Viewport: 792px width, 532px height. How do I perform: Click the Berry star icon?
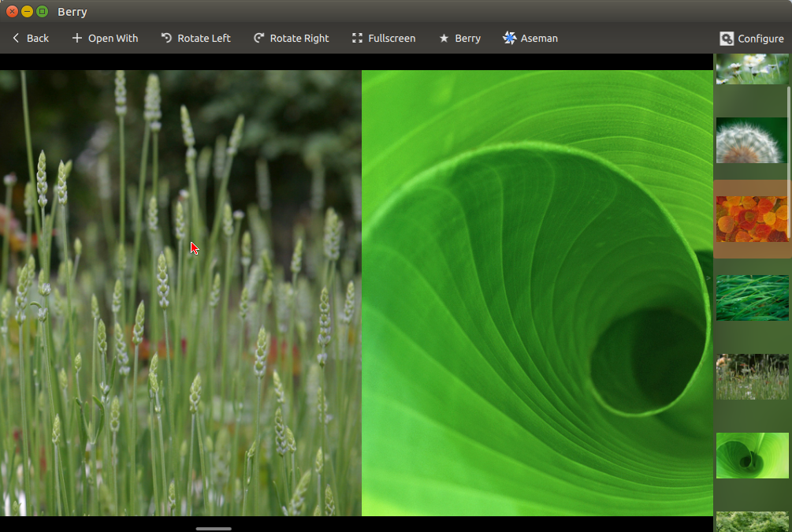[444, 39]
